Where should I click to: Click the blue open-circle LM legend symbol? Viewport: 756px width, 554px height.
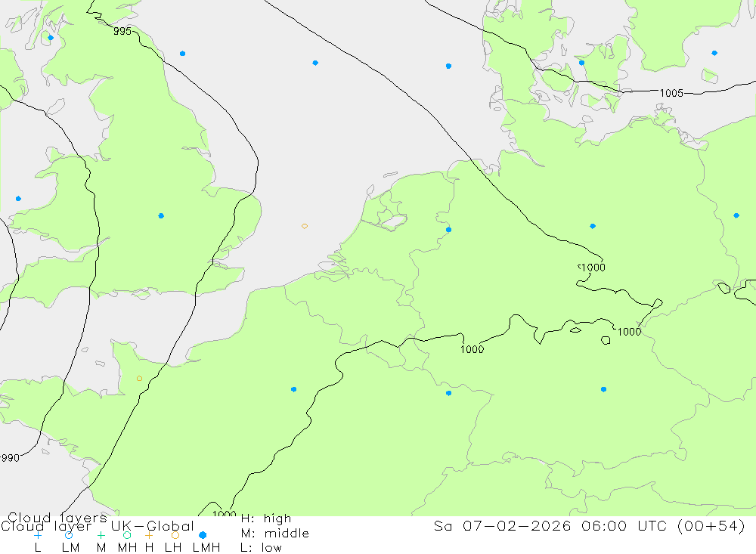click(x=69, y=535)
